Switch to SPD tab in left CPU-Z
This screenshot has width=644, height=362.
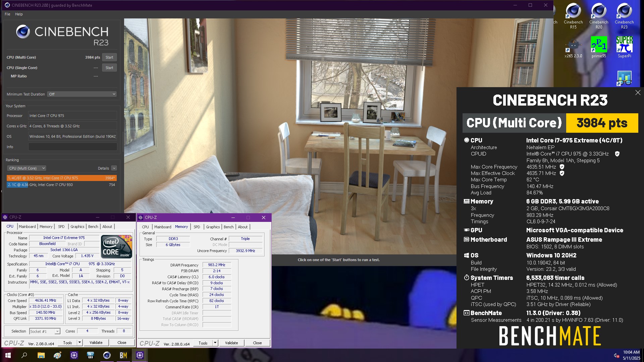pyautogui.click(x=61, y=227)
